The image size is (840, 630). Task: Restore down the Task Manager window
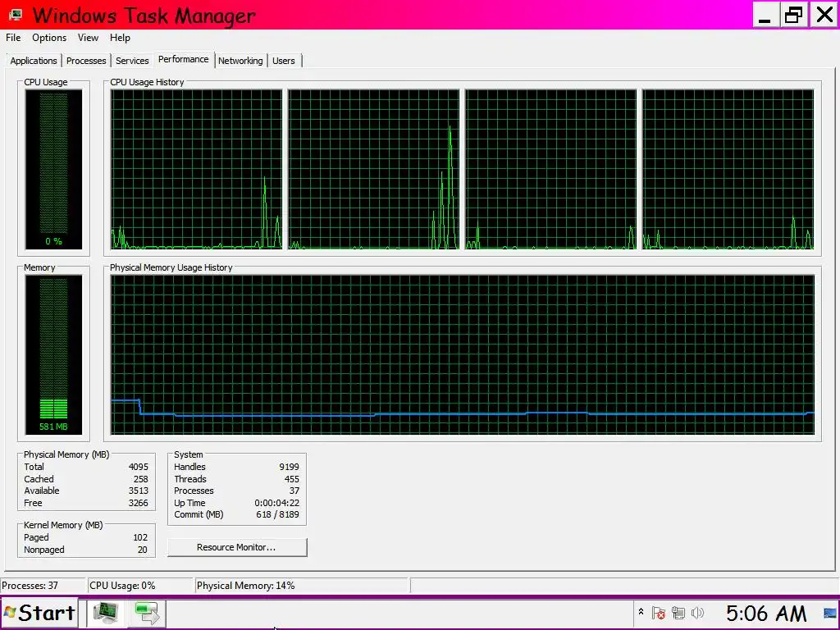click(x=794, y=15)
